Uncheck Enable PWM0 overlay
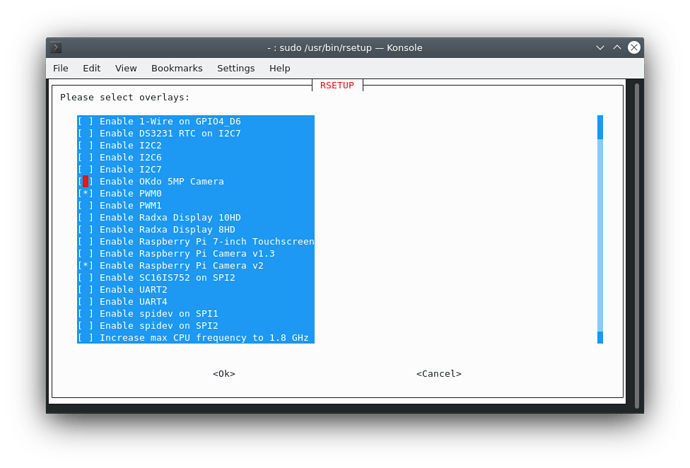Image resolution: width=690 pixels, height=468 pixels. pyautogui.click(x=85, y=194)
